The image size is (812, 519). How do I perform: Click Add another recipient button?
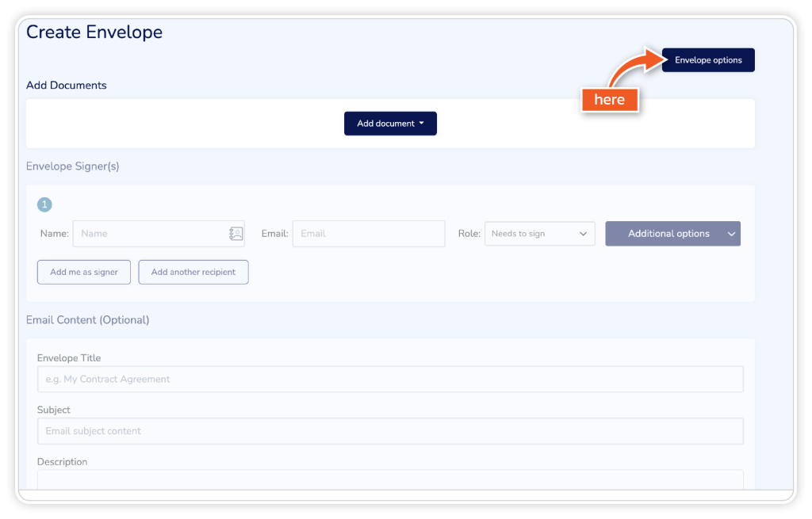point(193,272)
